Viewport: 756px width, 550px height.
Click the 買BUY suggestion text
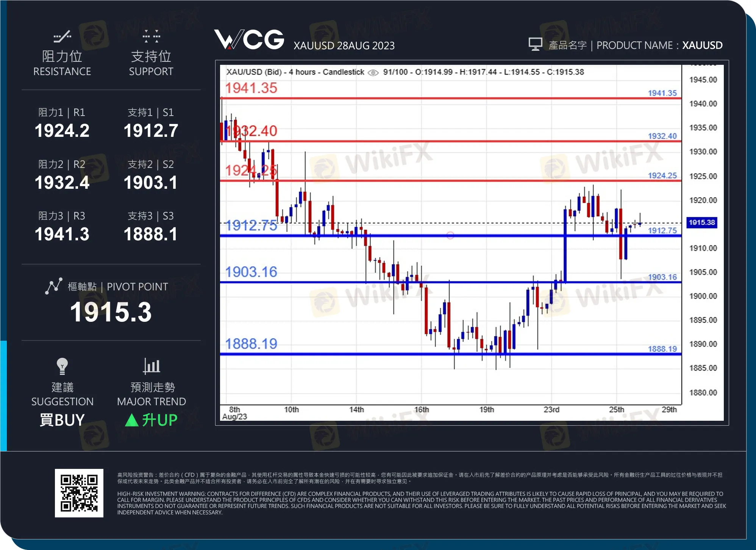[62, 420]
